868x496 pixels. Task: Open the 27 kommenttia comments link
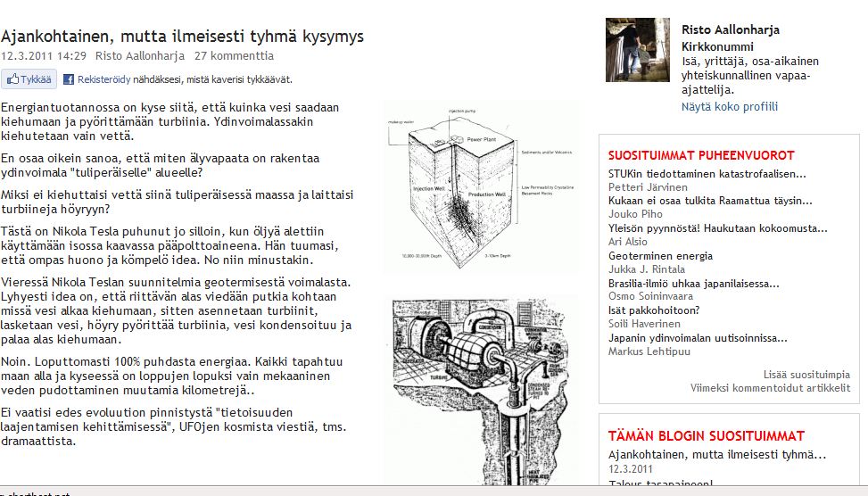pyautogui.click(x=234, y=55)
